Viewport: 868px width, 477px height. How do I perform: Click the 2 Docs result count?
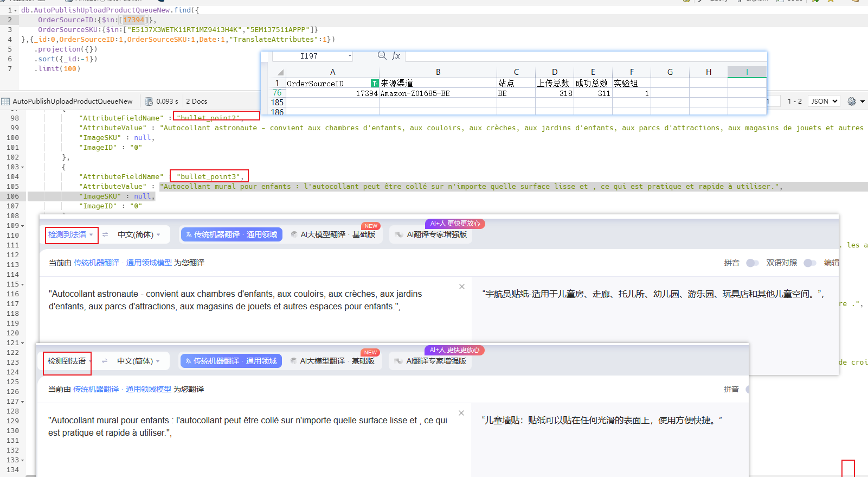[x=196, y=101]
